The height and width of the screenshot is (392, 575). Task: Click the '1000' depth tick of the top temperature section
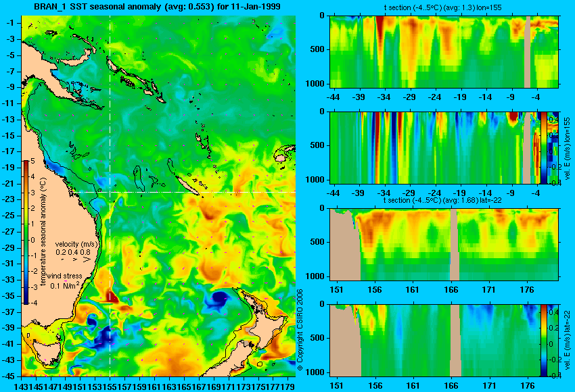315,84
